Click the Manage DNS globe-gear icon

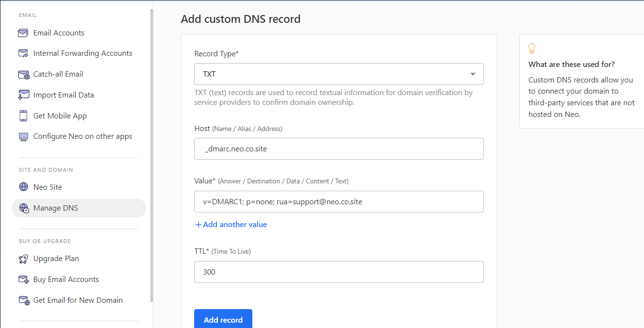[x=24, y=208]
